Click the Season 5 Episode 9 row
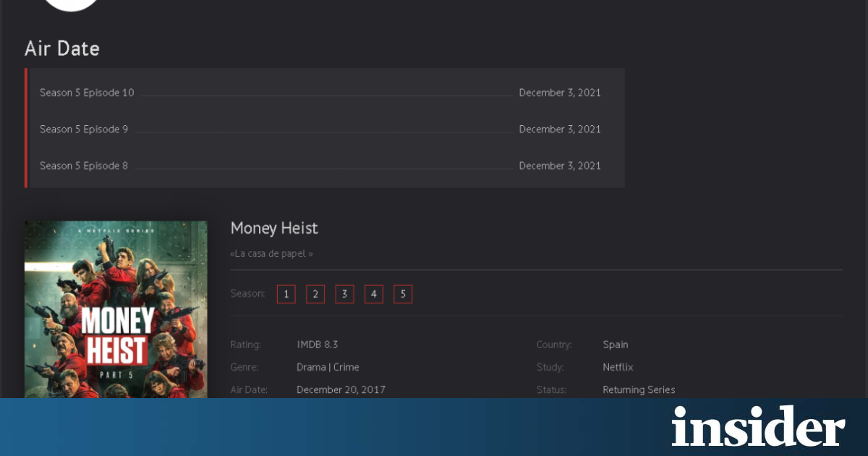 click(320, 129)
